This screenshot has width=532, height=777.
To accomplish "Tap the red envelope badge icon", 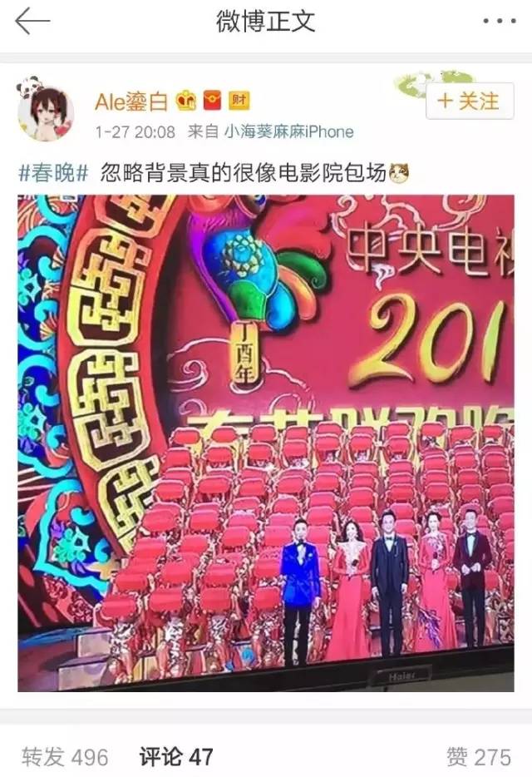I will [213, 101].
